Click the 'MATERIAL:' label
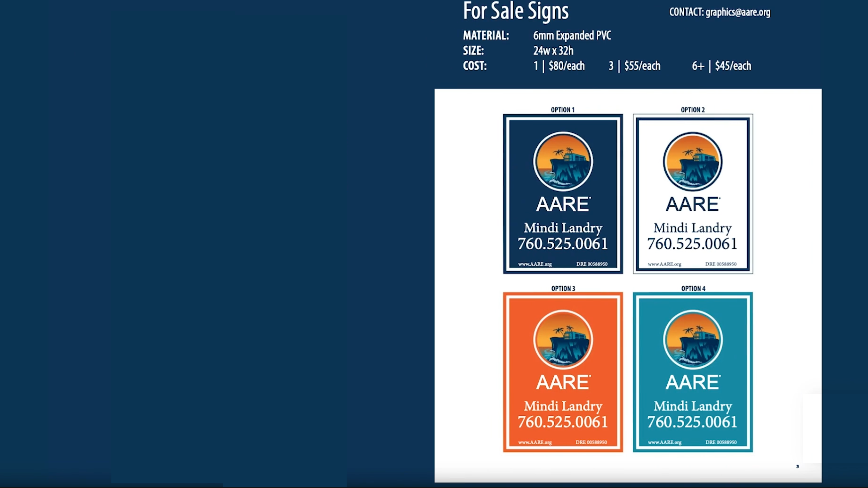 click(486, 36)
